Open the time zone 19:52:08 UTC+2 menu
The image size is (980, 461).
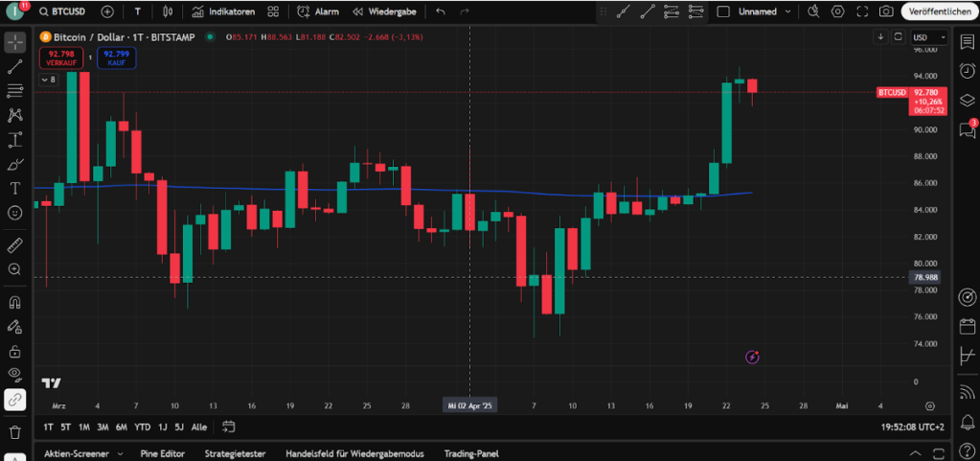(913, 427)
